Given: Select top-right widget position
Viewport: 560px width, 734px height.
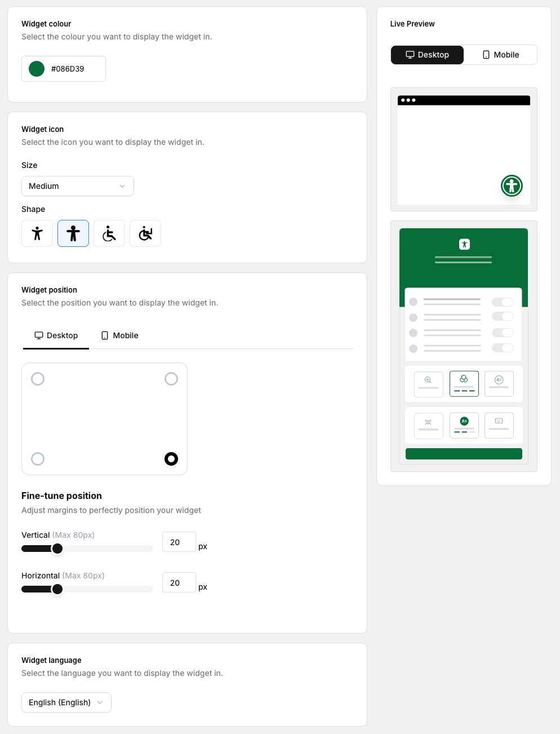Looking at the screenshot, I should coord(171,379).
